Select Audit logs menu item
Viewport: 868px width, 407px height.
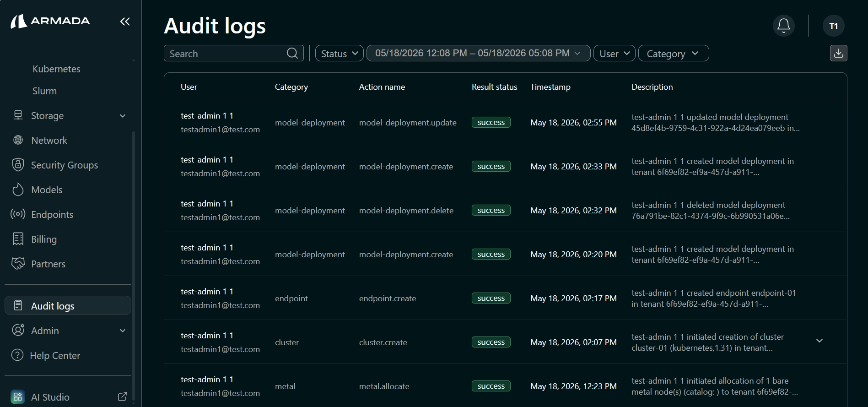(68, 305)
